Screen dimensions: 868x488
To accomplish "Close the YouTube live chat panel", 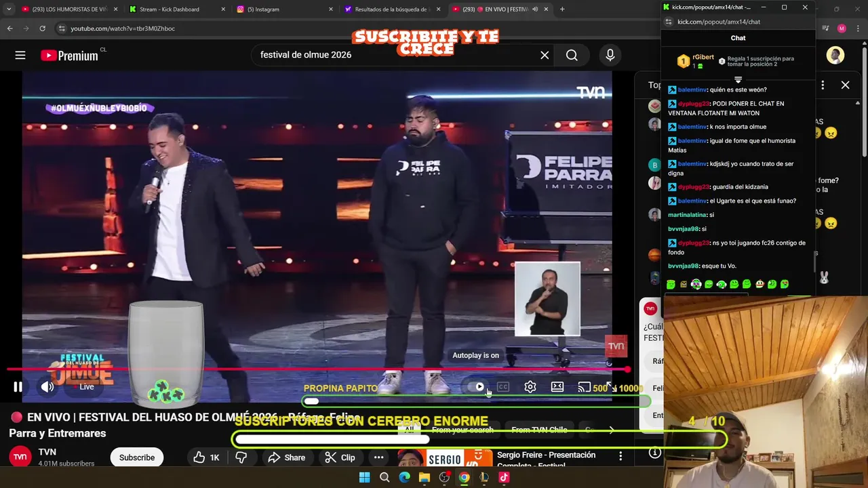I will (845, 85).
